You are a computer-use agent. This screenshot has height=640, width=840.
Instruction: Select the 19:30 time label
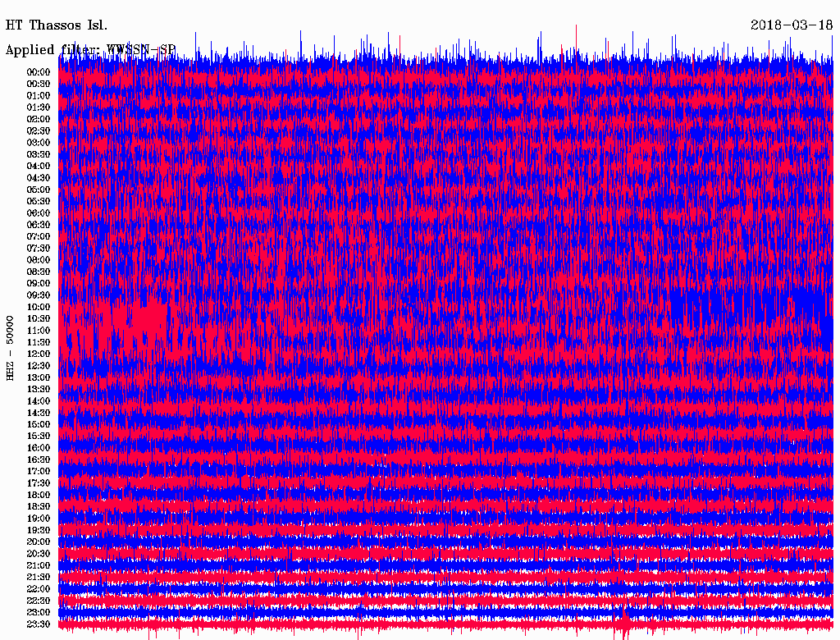39,530
